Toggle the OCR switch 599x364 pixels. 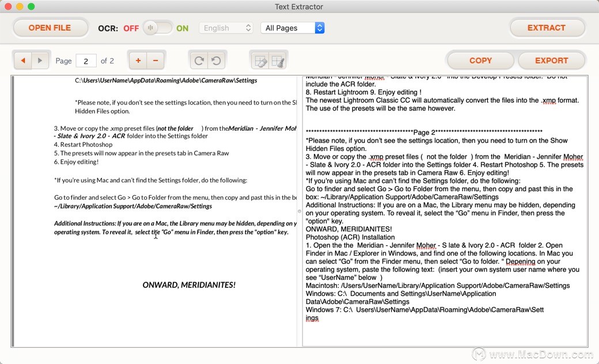tap(157, 28)
